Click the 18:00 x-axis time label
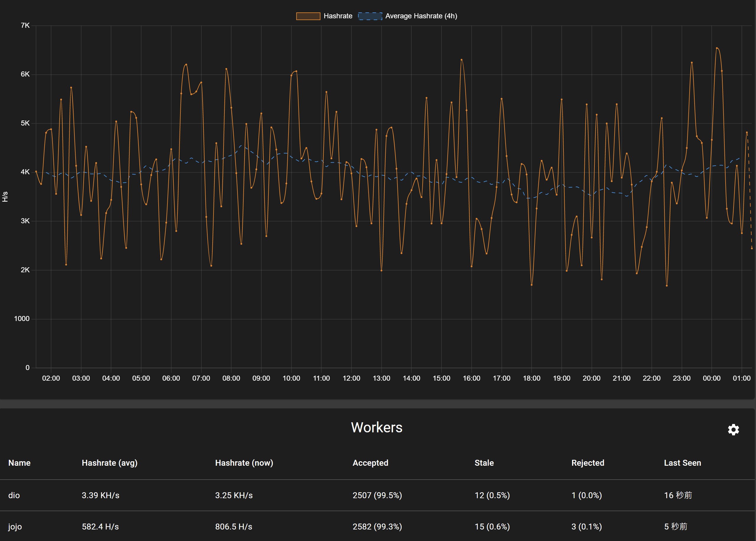The height and width of the screenshot is (541, 756). (532, 378)
